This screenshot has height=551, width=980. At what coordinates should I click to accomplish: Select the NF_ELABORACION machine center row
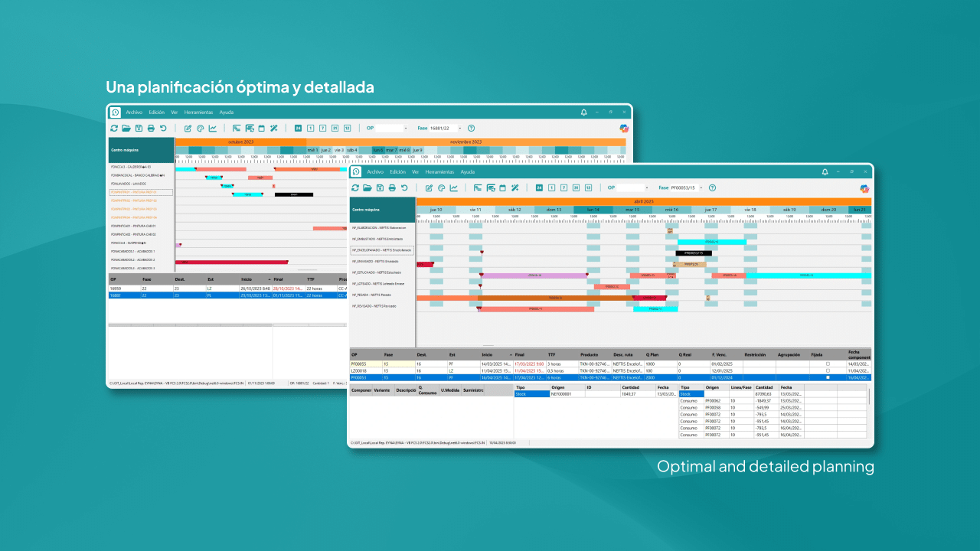(x=382, y=228)
